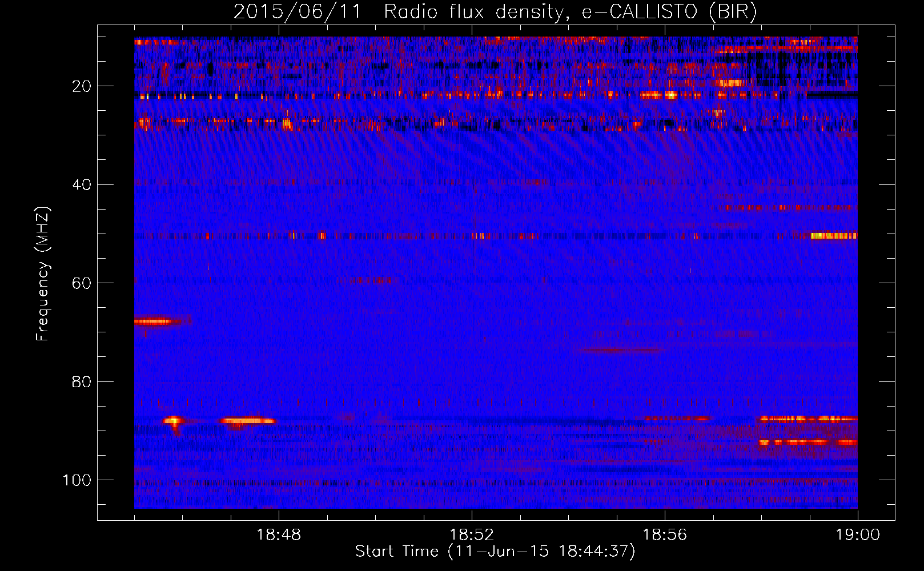The width and height of the screenshot is (924, 571).
Task: Click the 20 frequency tick label
Action: (x=82, y=86)
